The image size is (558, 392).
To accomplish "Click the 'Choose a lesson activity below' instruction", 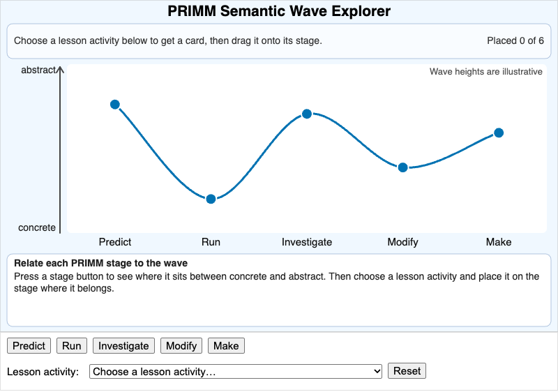I will pyautogui.click(x=168, y=40).
